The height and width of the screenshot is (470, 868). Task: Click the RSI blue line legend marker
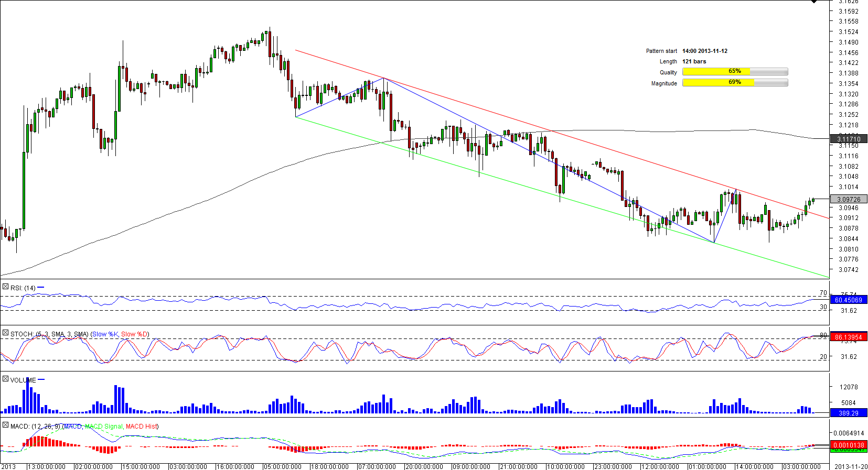[41, 287]
